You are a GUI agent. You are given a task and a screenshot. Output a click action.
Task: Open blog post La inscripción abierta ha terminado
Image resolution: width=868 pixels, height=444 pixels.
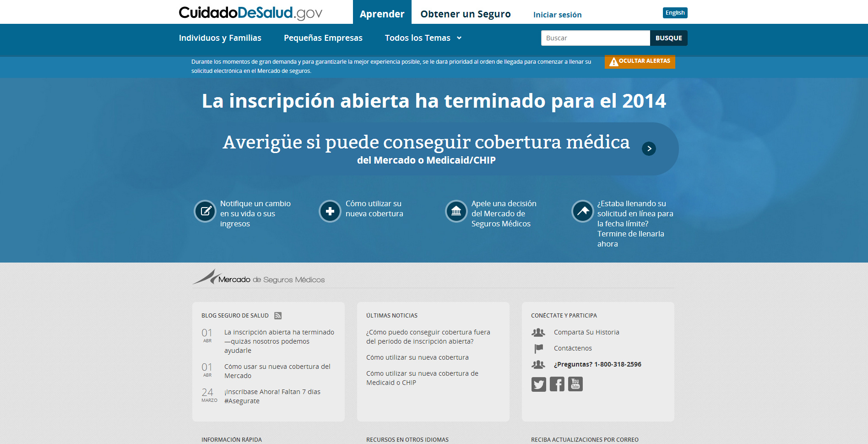pyautogui.click(x=279, y=341)
